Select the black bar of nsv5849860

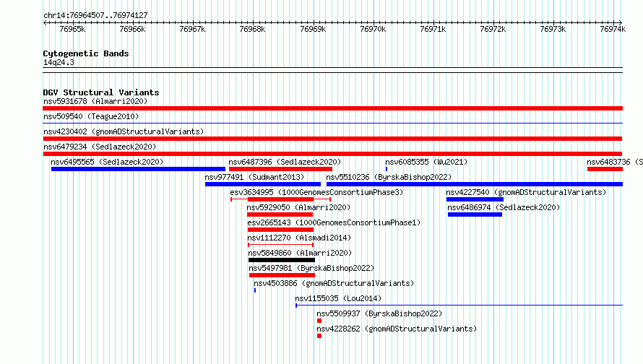point(282,260)
